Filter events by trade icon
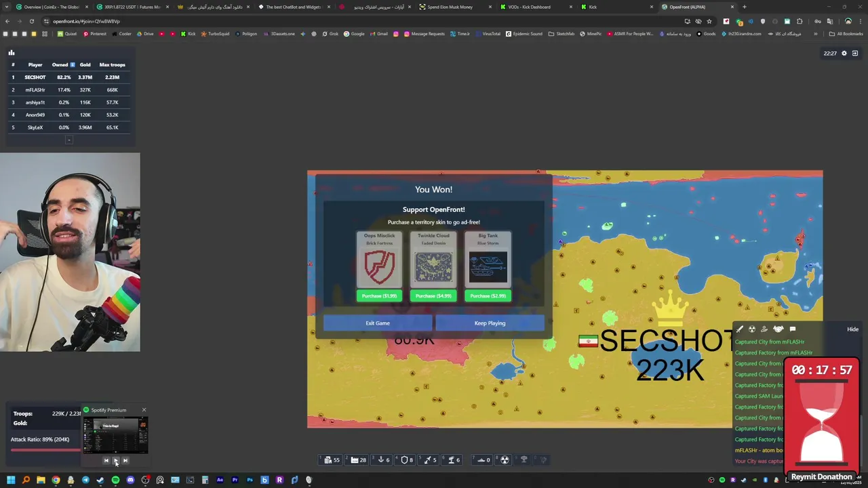868x488 pixels. [764, 329]
